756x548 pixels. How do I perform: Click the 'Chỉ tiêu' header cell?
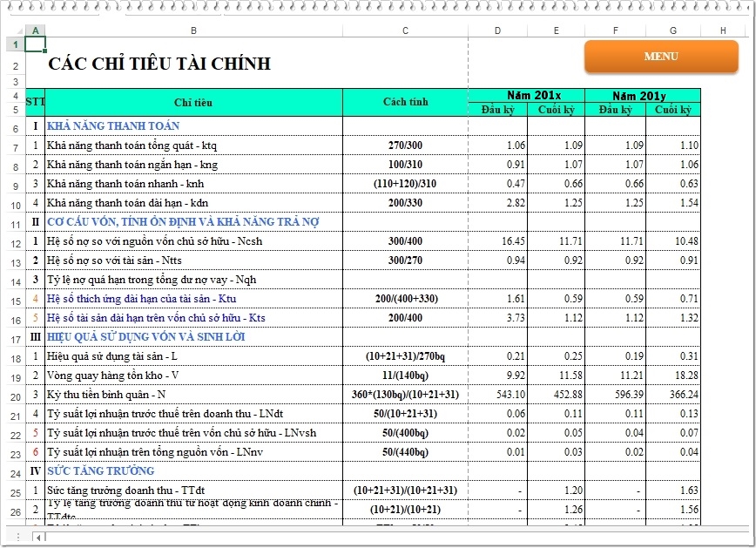193,102
